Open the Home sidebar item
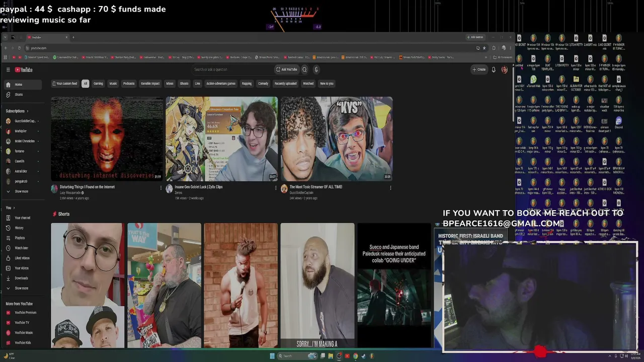Viewport: 644px width, 362px height. click(23, 84)
